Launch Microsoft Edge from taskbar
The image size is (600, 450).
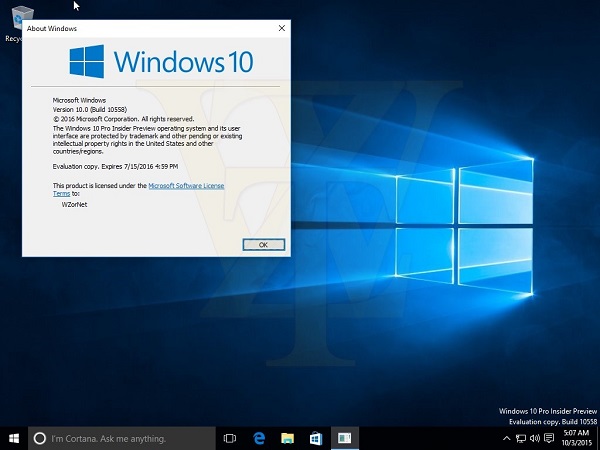coord(259,439)
